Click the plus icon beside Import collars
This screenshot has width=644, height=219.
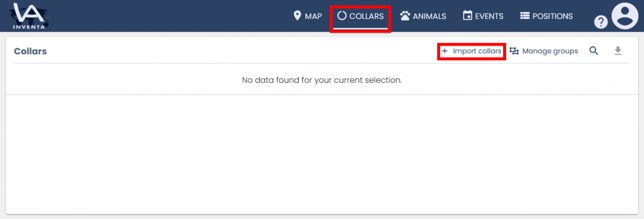(x=444, y=51)
